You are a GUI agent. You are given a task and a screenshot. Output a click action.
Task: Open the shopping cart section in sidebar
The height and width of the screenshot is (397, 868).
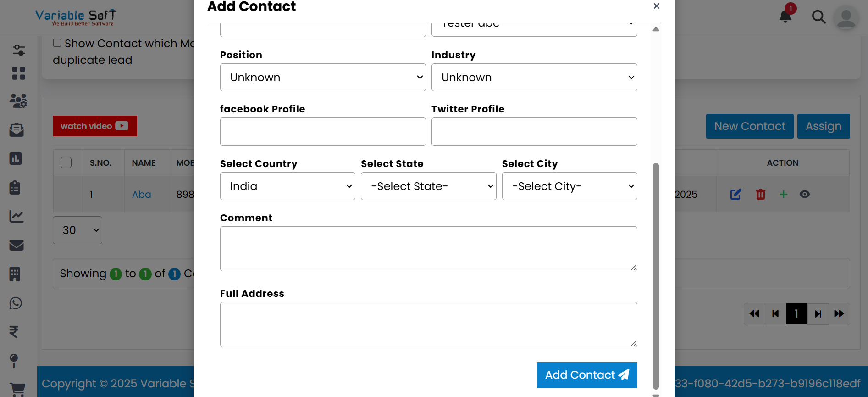pyautogui.click(x=17, y=388)
